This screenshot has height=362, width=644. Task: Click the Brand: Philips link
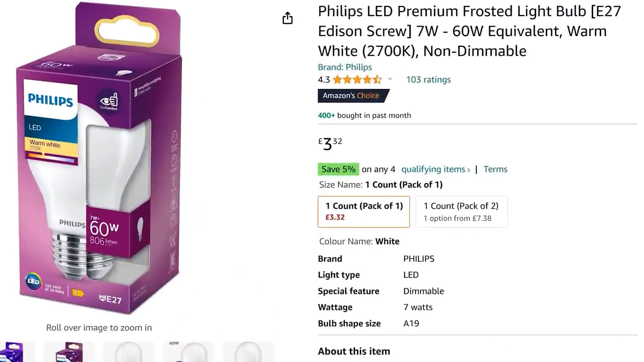coord(345,67)
